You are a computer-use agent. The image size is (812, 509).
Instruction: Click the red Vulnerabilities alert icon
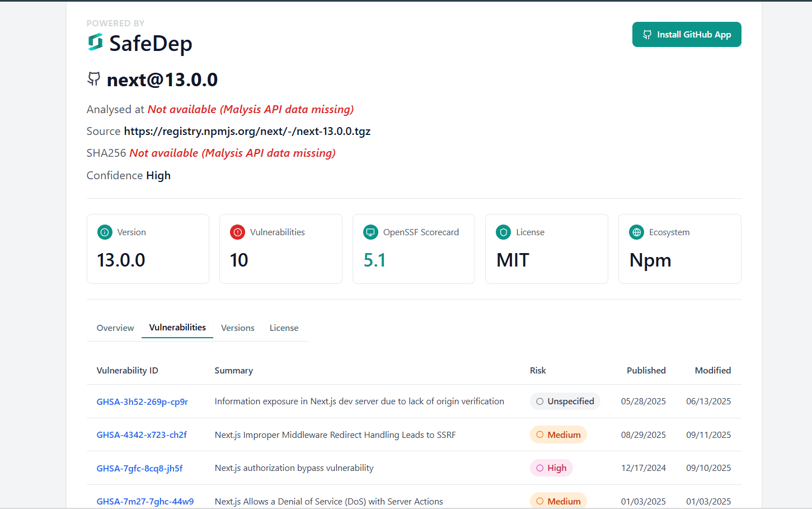click(x=237, y=232)
